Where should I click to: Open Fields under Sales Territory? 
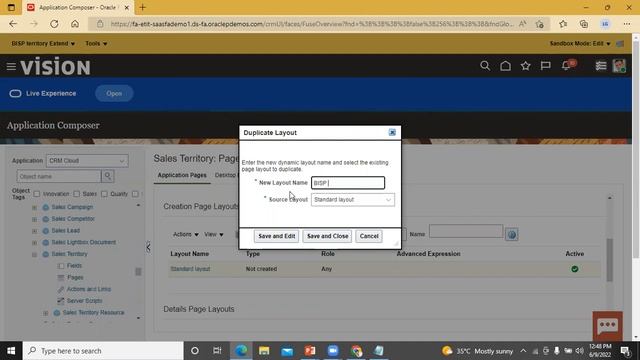click(74, 266)
